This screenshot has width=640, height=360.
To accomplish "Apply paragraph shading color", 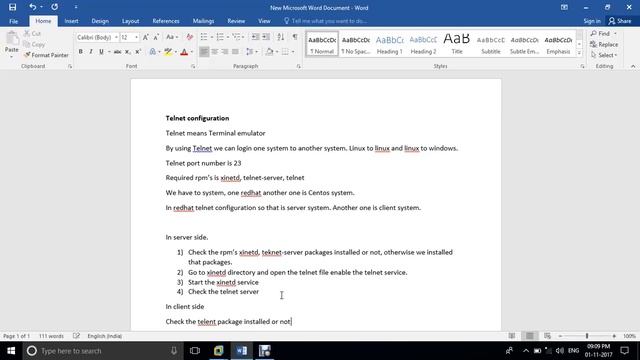I will point(269,52).
